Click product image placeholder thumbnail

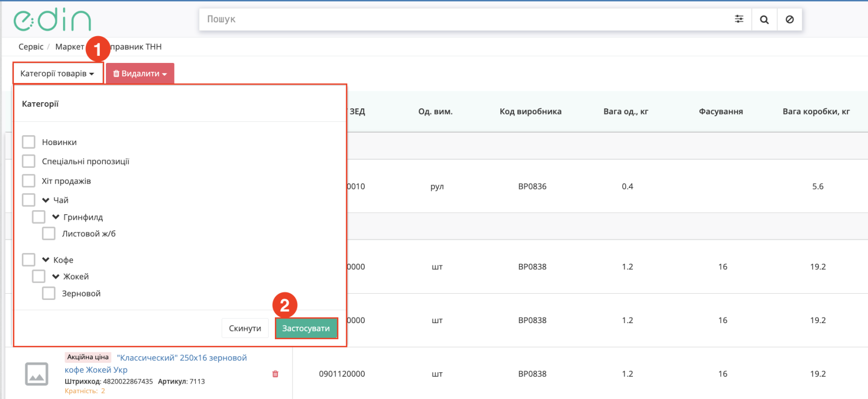(37, 374)
